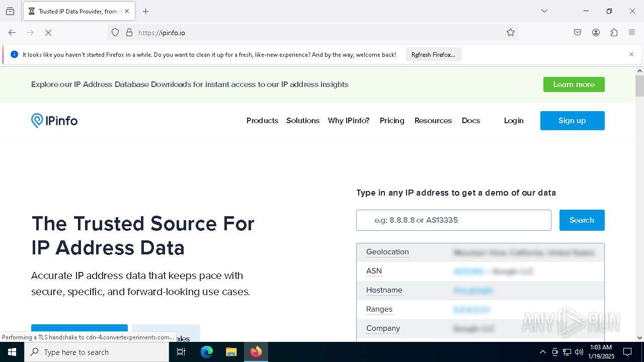644x362 pixels.
Task: Focus the IP address search field
Action: (x=454, y=220)
